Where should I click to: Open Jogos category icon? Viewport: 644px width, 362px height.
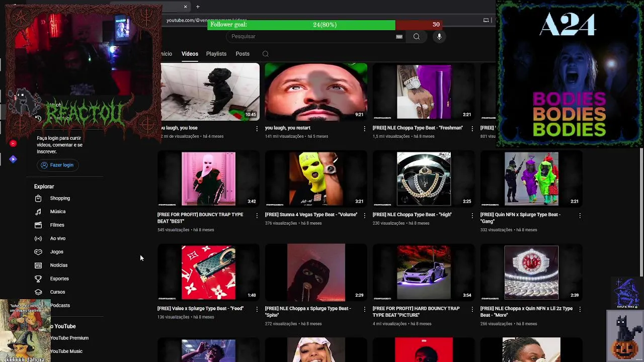point(38,252)
